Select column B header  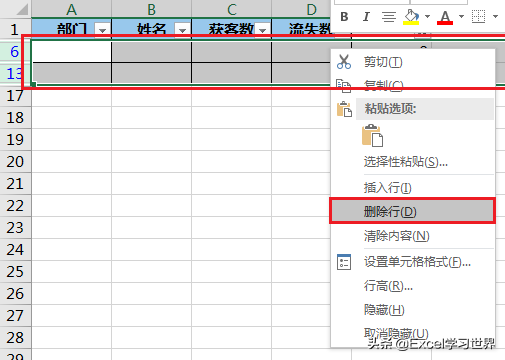151,9
